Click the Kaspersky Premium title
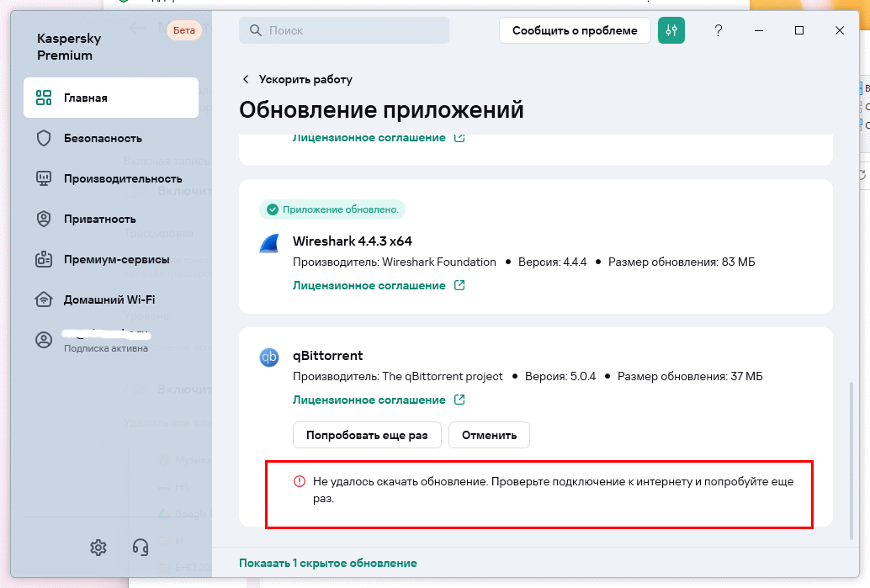Image resolution: width=870 pixels, height=588 pixels. click(69, 46)
